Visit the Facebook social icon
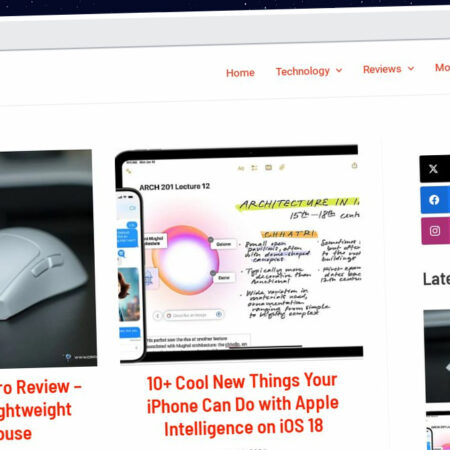The image size is (450, 450). pyautogui.click(x=435, y=200)
